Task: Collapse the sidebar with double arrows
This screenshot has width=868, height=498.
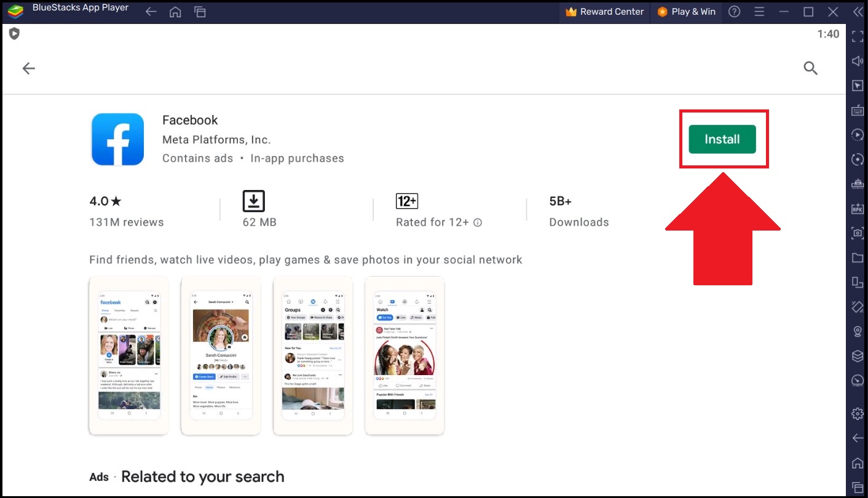Action: pos(857,12)
